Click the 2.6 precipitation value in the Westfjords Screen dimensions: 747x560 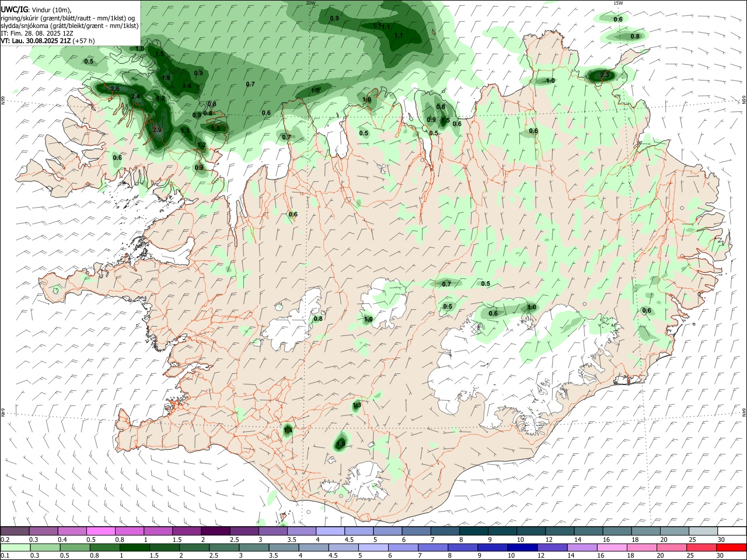tap(115, 89)
